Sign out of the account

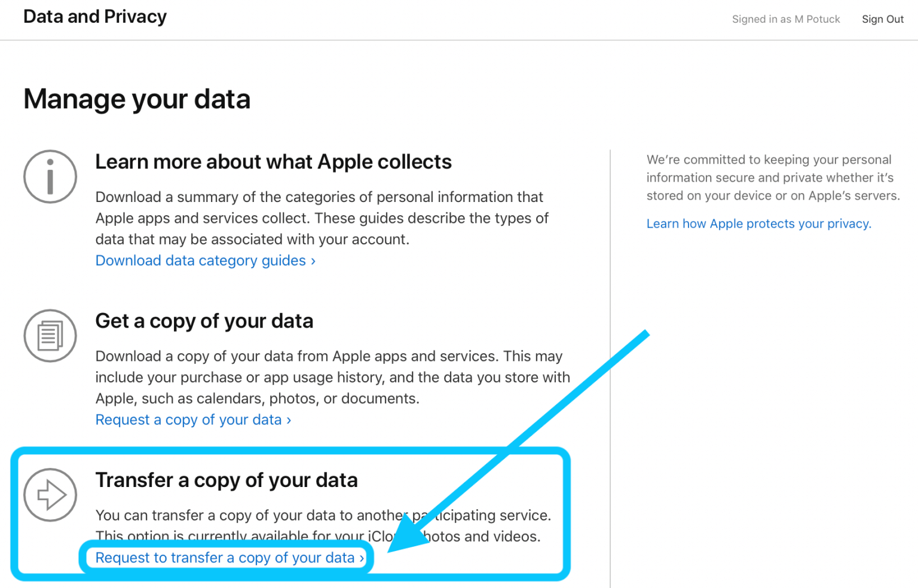[x=882, y=19]
